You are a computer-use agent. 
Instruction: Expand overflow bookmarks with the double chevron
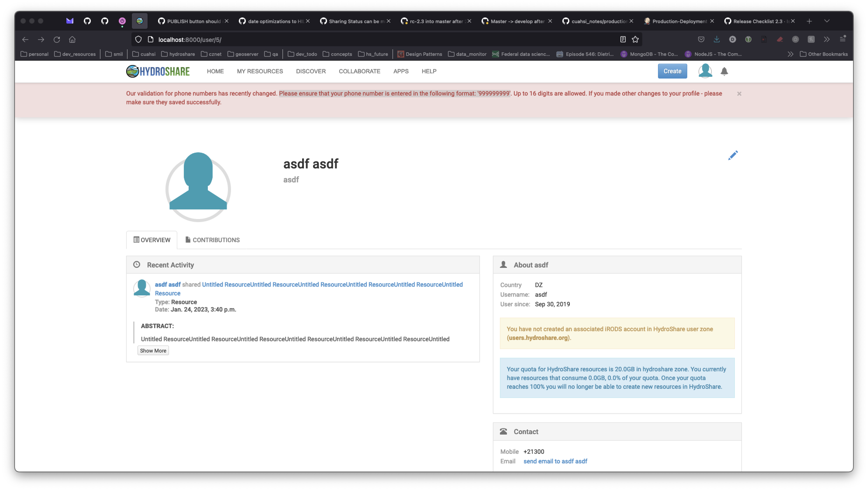point(790,54)
